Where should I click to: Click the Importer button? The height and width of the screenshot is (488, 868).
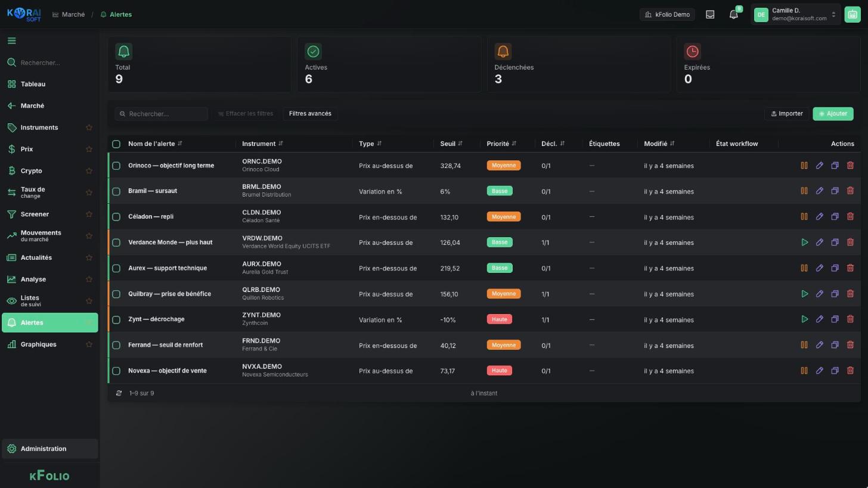point(787,114)
